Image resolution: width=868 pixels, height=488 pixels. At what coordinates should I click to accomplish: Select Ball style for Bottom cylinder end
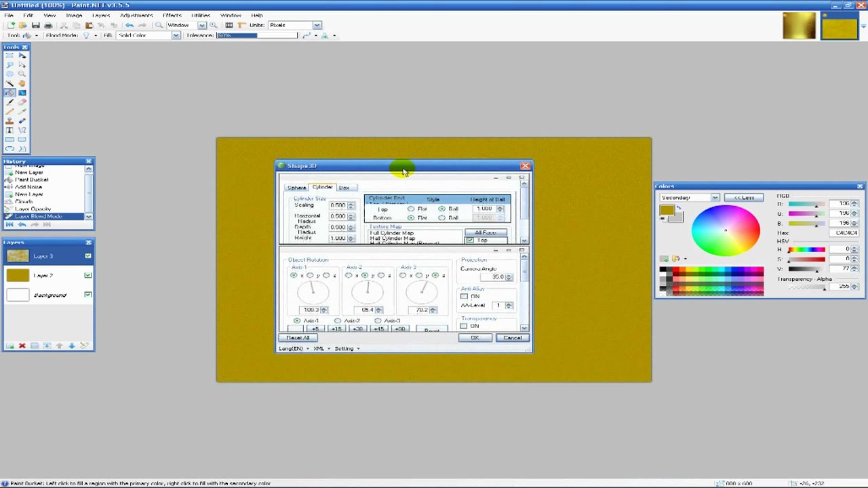pyautogui.click(x=442, y=218)
